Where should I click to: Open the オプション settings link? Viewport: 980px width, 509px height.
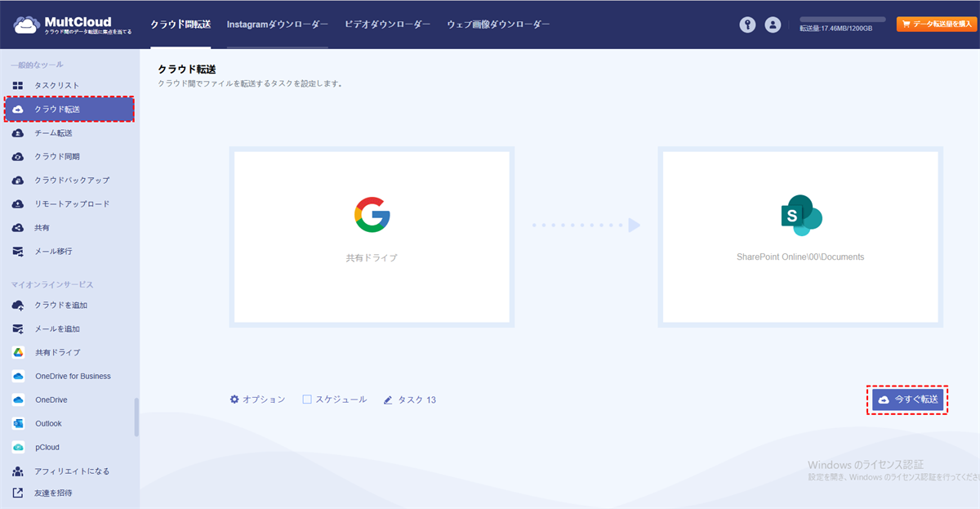coord(264,400)
